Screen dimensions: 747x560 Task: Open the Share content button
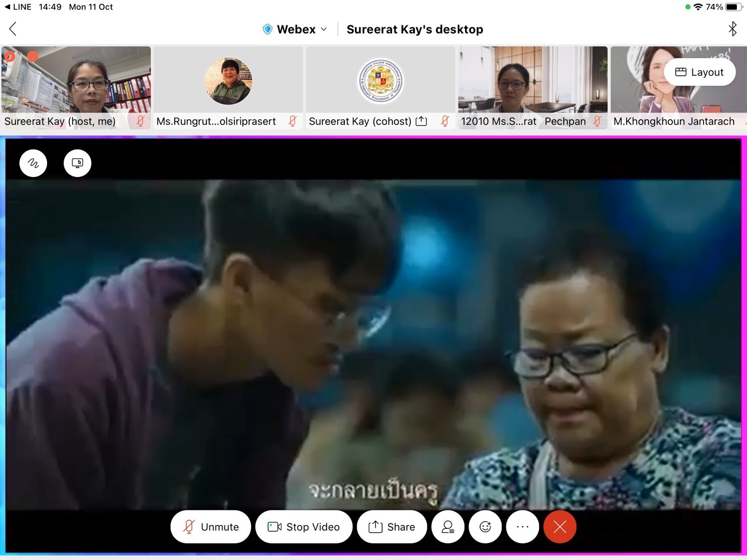[391, 527]
